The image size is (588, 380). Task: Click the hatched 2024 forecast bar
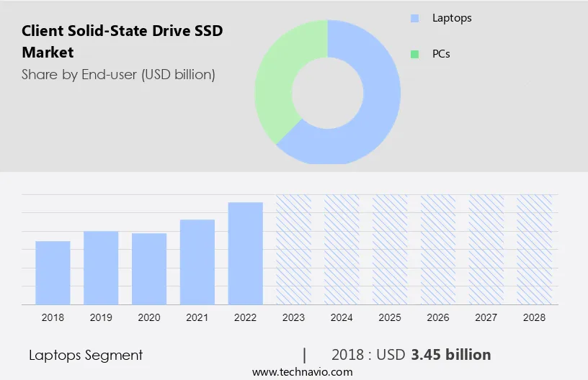(x=342, y=249)
